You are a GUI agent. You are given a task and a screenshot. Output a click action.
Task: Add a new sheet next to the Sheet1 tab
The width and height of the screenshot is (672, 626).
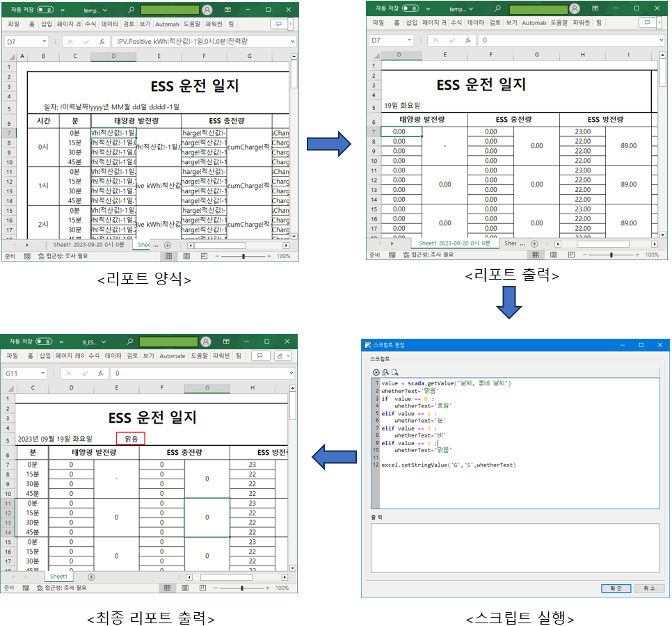pyautogui.click(x=91, y=577)
